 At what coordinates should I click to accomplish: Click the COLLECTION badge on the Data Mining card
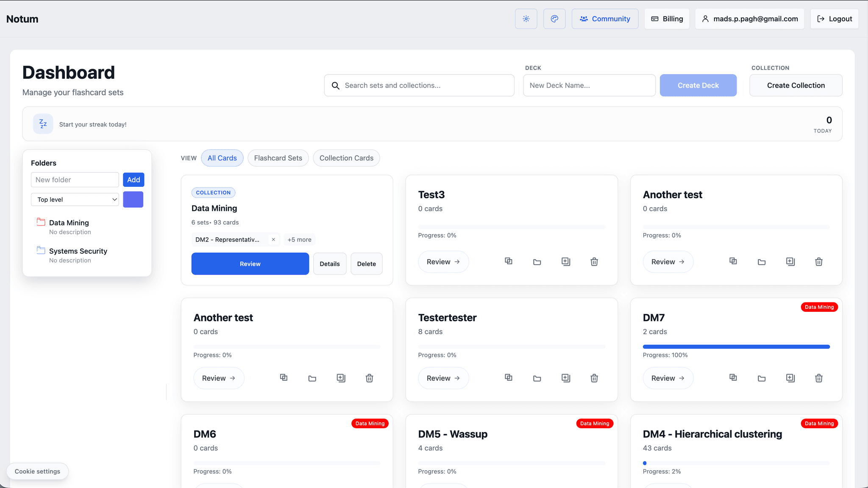[213, 193]
